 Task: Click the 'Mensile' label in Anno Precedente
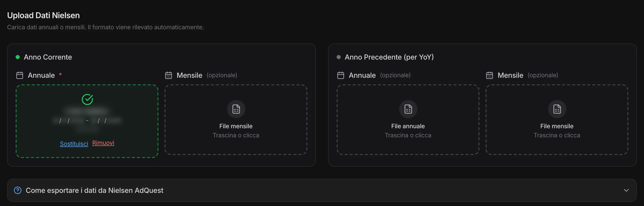[511, 75]
